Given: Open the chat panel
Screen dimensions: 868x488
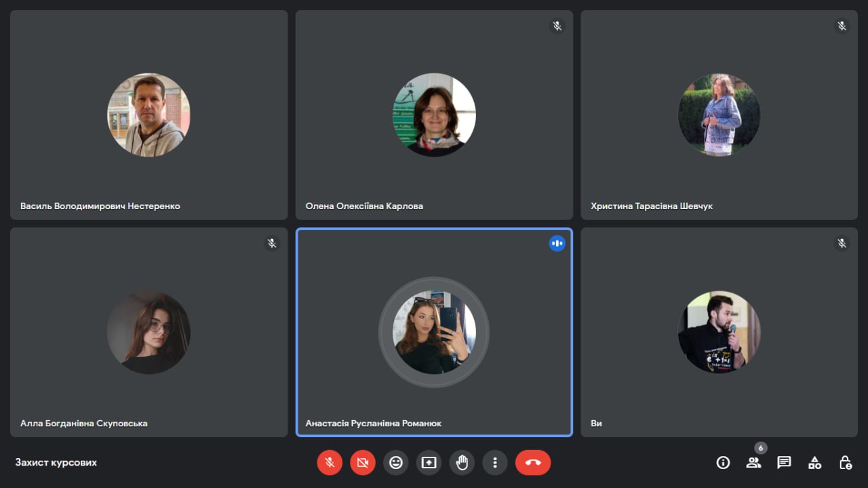Looking at the screenshot, I should coord(784,463).
